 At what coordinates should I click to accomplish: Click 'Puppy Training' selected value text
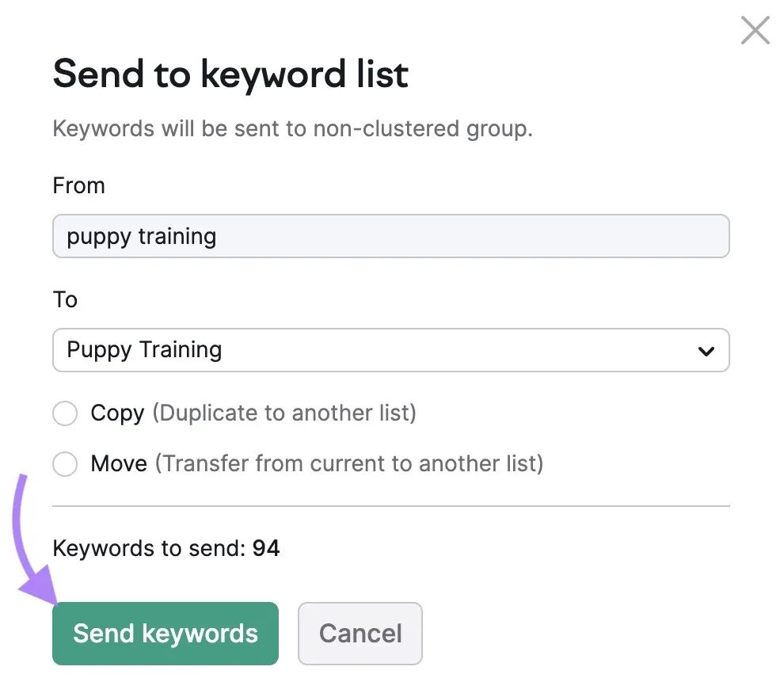[144, 350]
